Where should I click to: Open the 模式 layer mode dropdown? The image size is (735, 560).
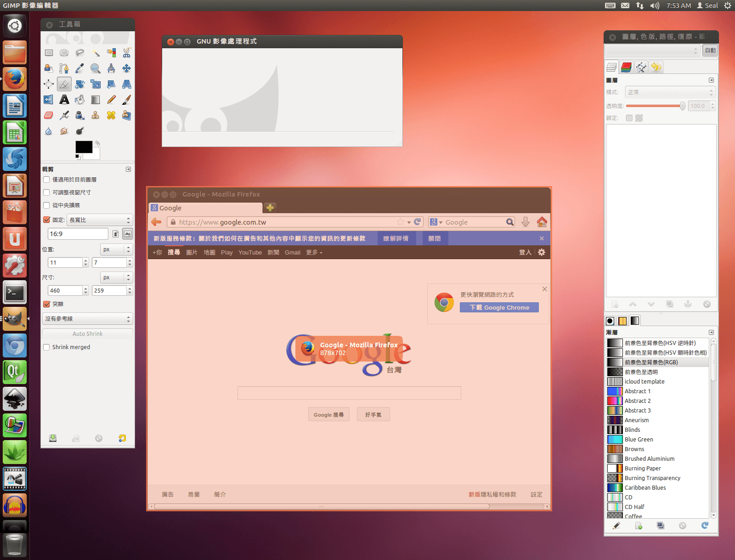670,92
